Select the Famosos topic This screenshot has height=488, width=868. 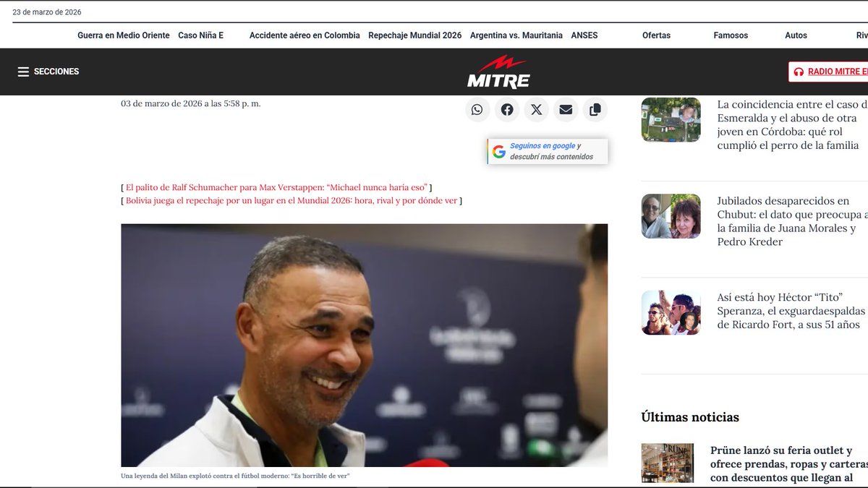click(731, 35)
